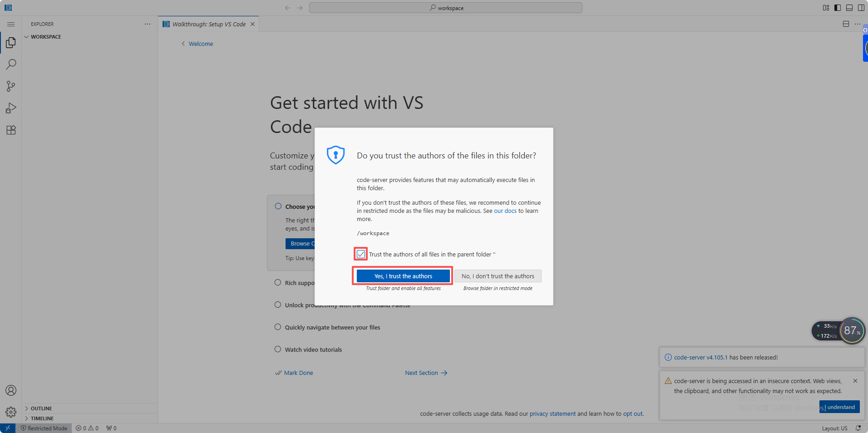
Task: Open the Run and Debug view
Action: point(11,108)
